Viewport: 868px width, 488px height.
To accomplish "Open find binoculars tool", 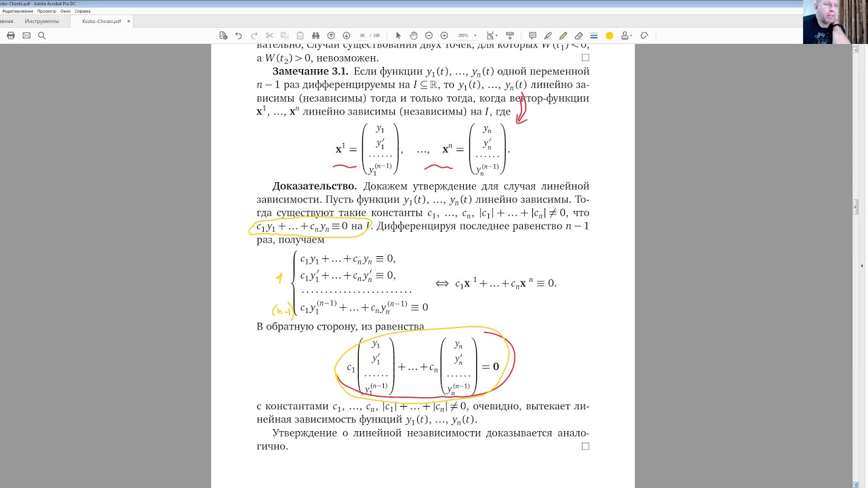I will pyautogui.click(x=315, y=35).
